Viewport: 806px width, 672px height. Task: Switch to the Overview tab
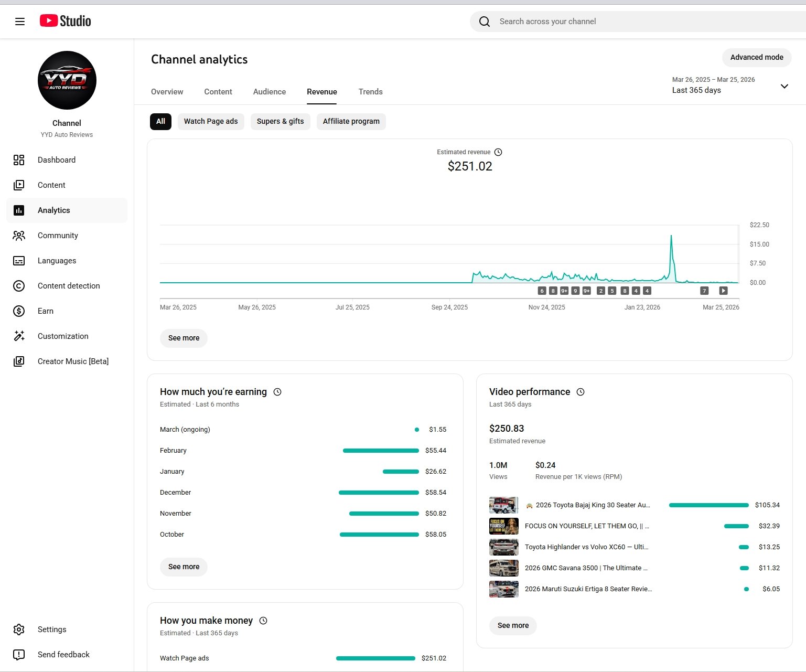point(167,92)
